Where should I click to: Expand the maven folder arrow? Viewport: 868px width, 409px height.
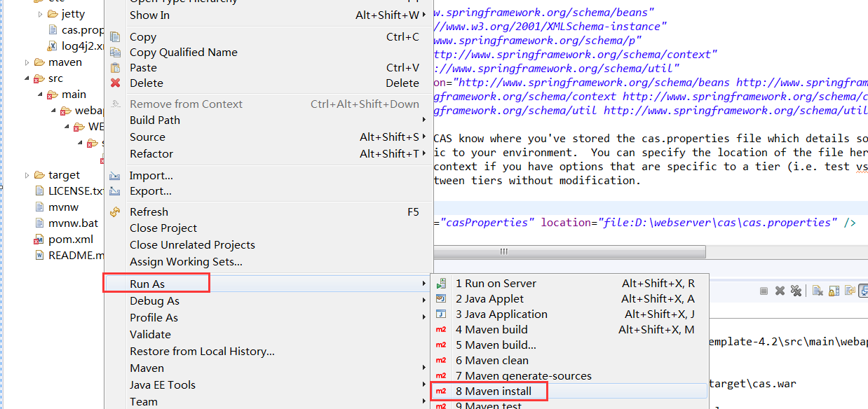pyautogui.click(x=27, y=62)
